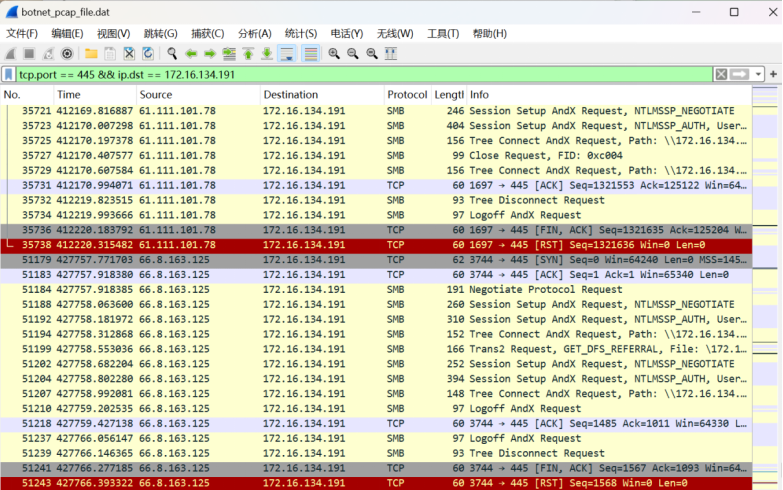Select packet 35736 FIN, ACK row

(x=376, y=230)
